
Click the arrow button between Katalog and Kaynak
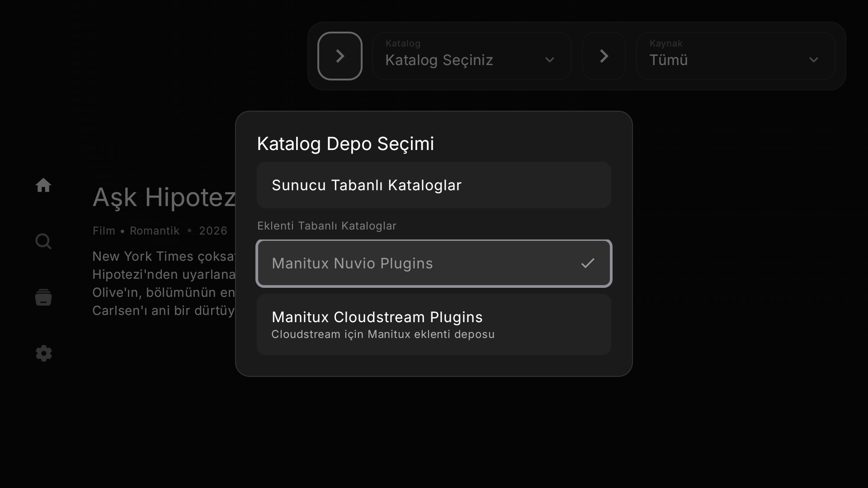(x=604, y=56)
